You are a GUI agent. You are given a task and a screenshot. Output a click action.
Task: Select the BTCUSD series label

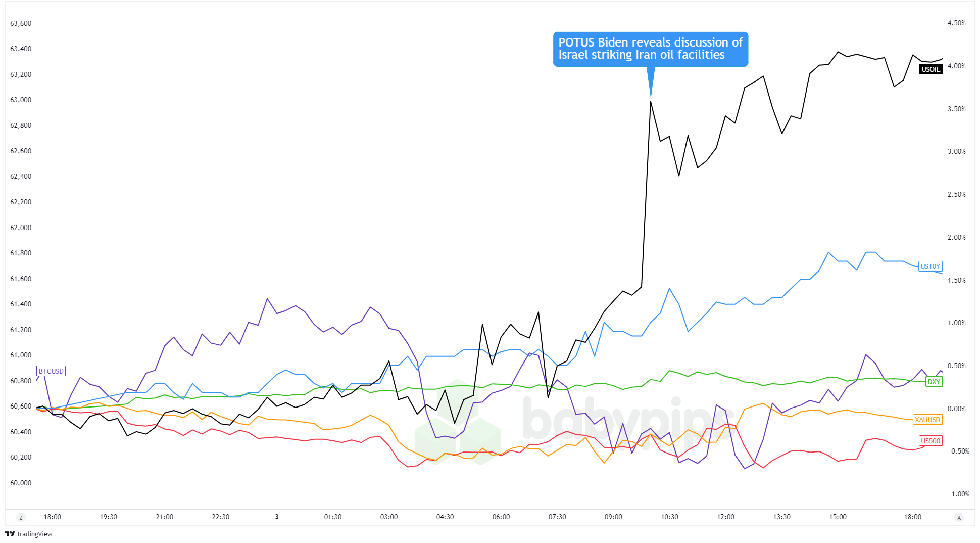tap(51, 371)
